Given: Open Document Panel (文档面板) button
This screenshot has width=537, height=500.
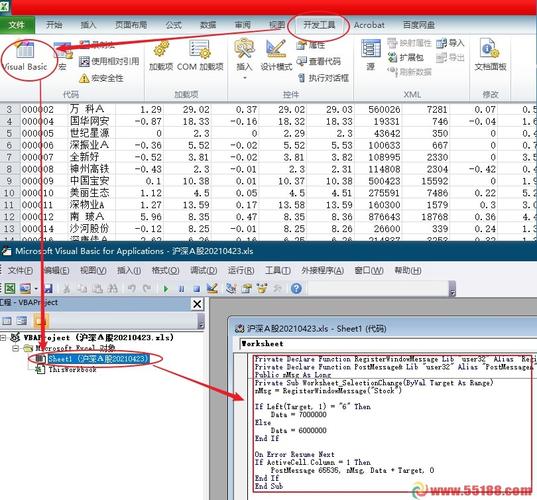Looking at the screenshot, I should [x=490, y=55].
